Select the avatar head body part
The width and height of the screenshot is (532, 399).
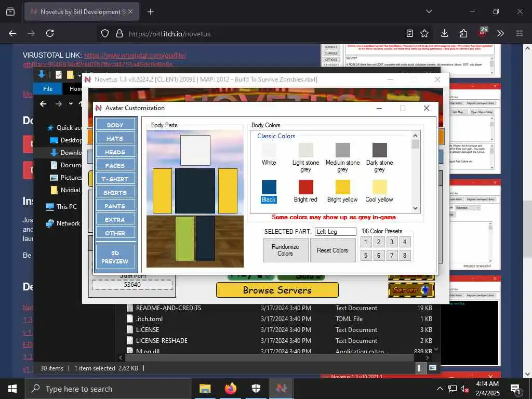point(195,150)
